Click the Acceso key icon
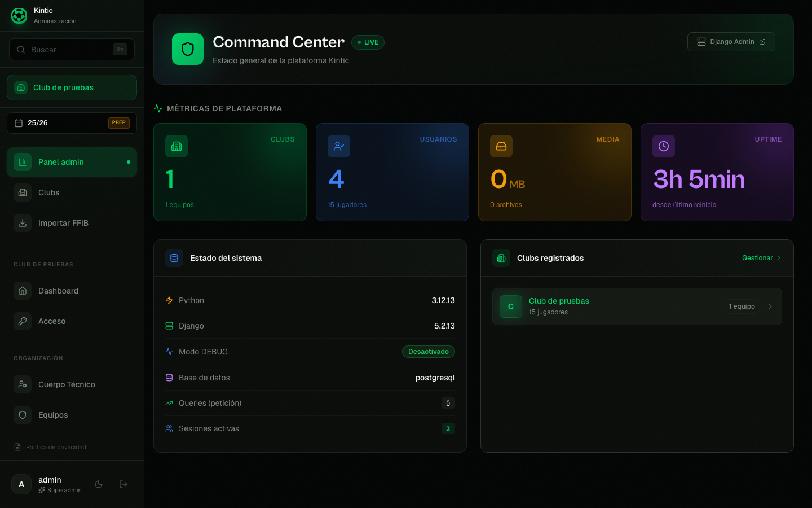This screenshot has height=508, width=812. (23, 321)
